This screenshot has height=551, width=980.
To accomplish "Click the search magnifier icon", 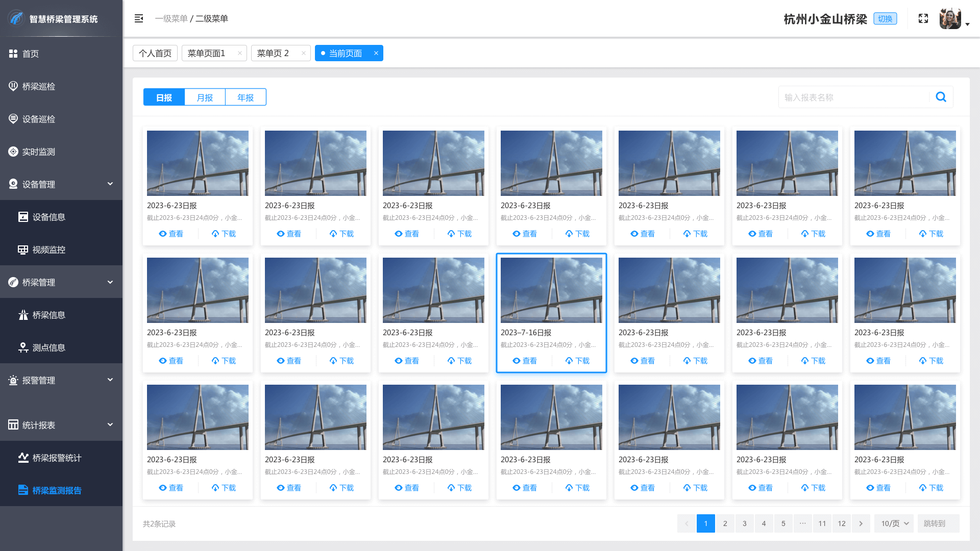I will [x=941, y=97].
